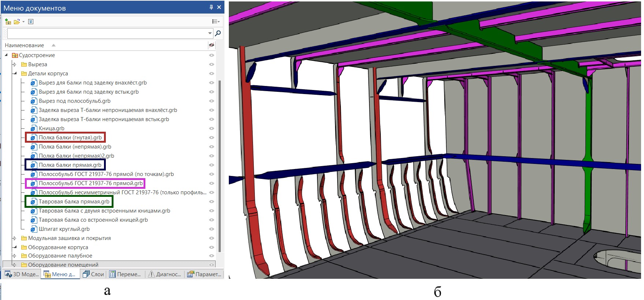Click the view options list icon
Viewport: 644px width, 300px height.
click(216, 22)
